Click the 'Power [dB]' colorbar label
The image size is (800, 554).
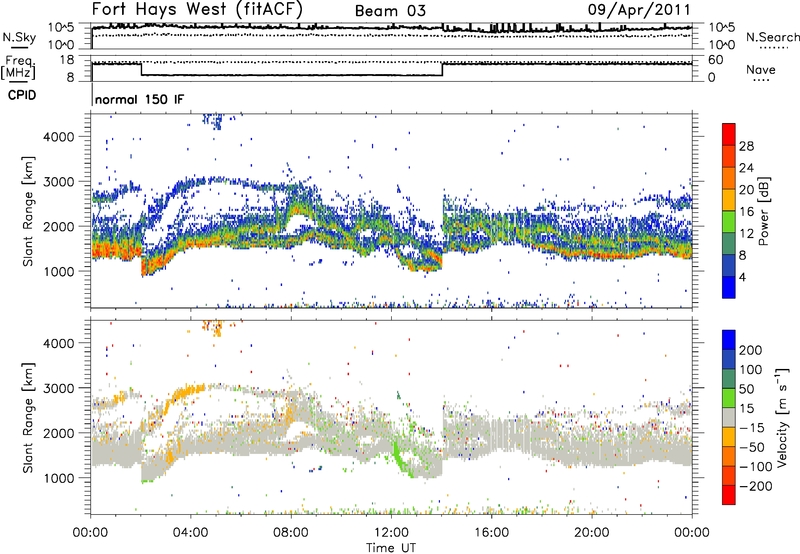coord(763,211)
